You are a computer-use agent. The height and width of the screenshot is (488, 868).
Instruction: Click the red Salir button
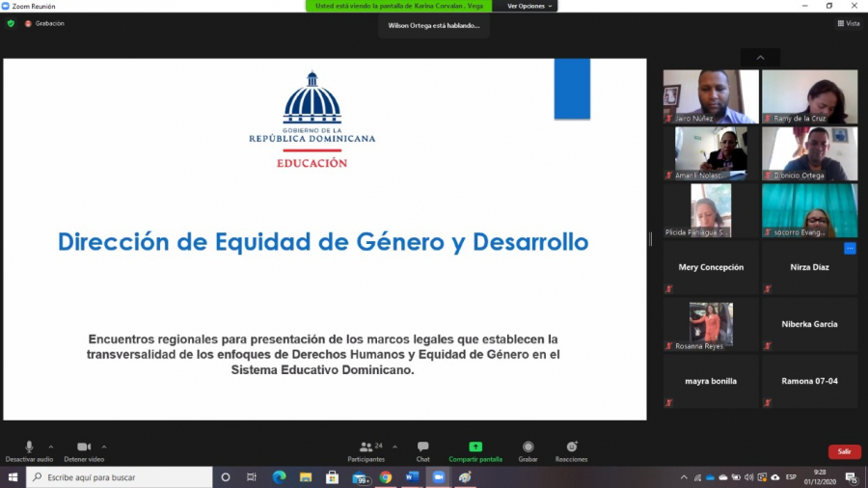coord(844,451)
